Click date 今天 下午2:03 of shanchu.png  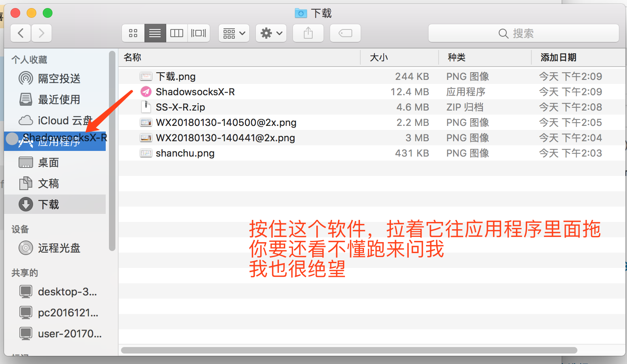pos(571,153)
